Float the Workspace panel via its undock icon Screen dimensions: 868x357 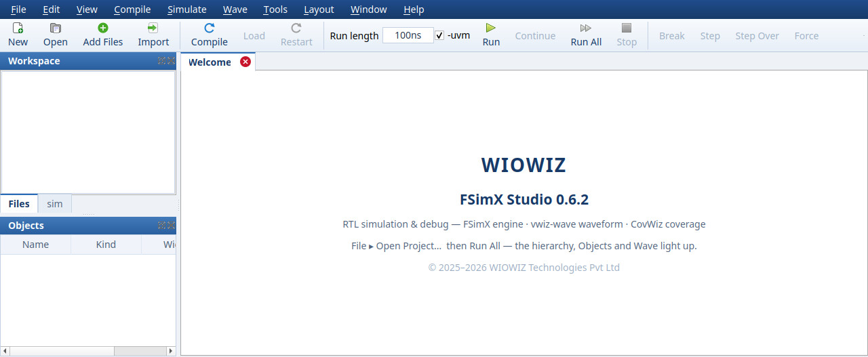pos(161,60)
